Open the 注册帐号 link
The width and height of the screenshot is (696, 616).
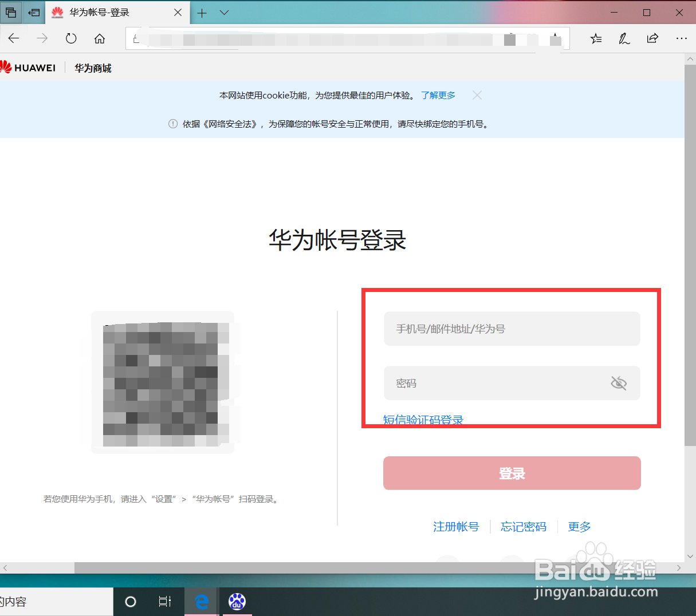click(456, 527)
